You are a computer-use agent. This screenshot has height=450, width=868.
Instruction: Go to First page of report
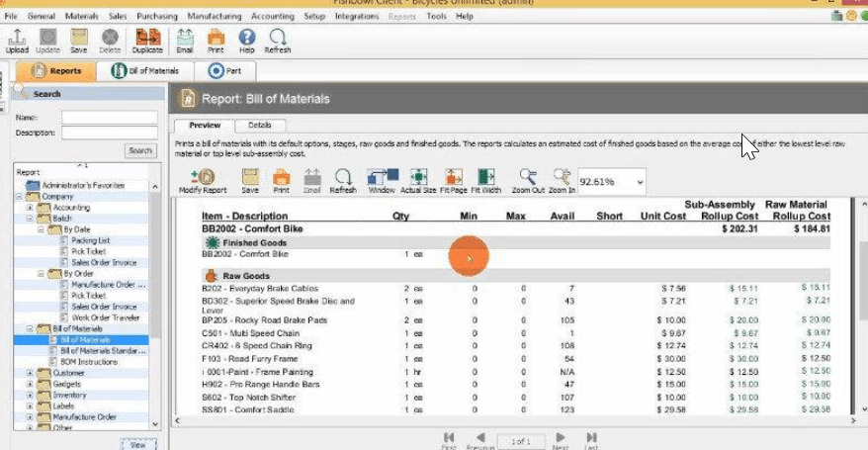pyautogui.click(x=449, y=440)
